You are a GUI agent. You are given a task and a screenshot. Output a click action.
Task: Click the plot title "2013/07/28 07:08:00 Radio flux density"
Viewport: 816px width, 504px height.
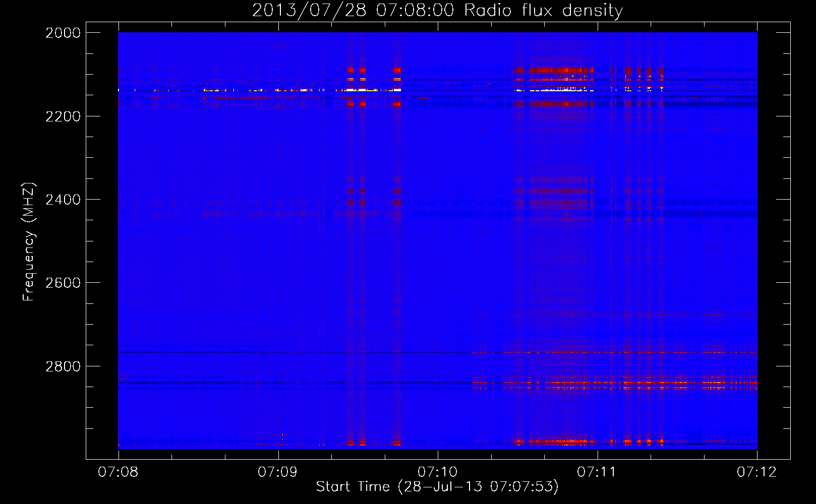(437, 11)
